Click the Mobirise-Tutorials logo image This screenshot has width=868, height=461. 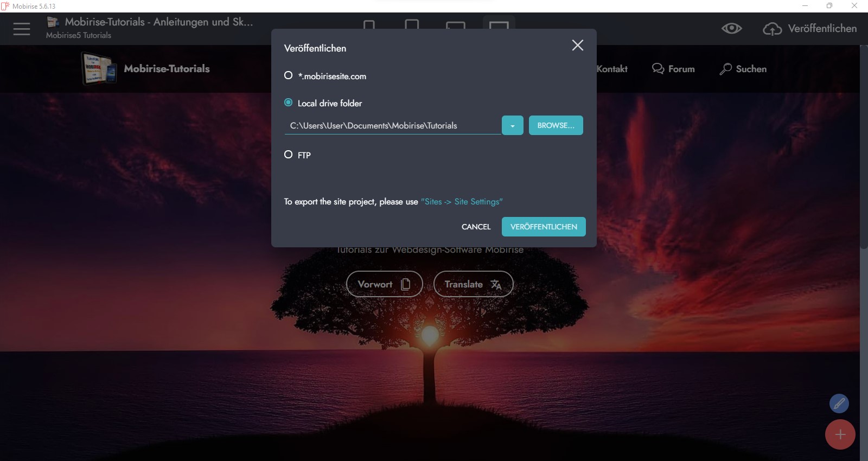tap(99, 68)
